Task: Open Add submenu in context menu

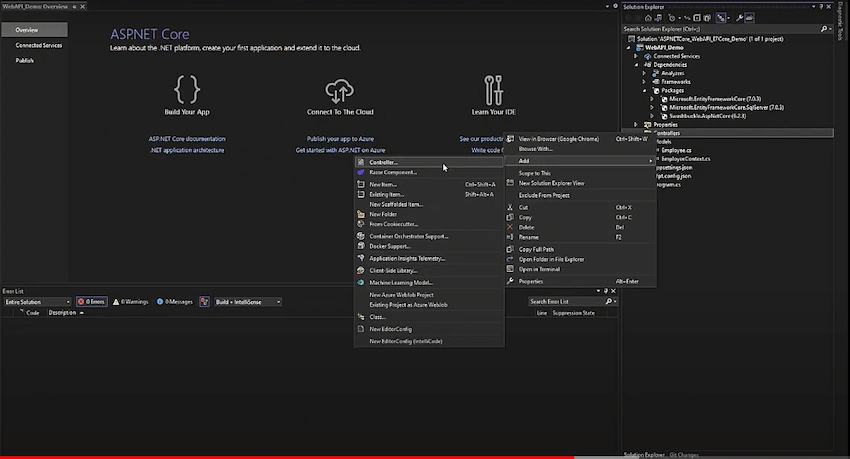Action: pos(580,161)
